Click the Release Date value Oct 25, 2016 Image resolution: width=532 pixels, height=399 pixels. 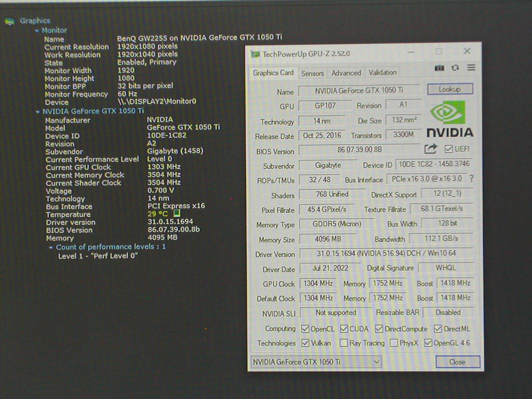pyautogui.click(x=322, y=135)
